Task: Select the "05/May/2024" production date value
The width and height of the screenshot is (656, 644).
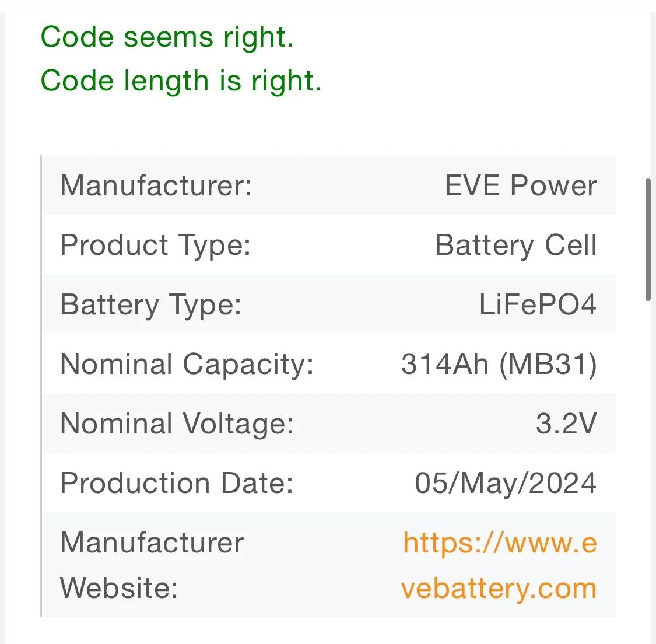Action: point(506,484)
